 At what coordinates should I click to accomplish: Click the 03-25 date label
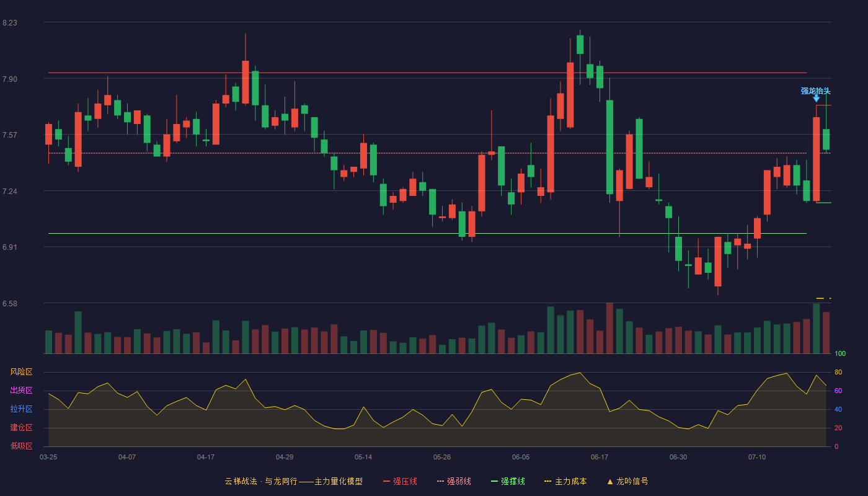(x=48, y=457)
